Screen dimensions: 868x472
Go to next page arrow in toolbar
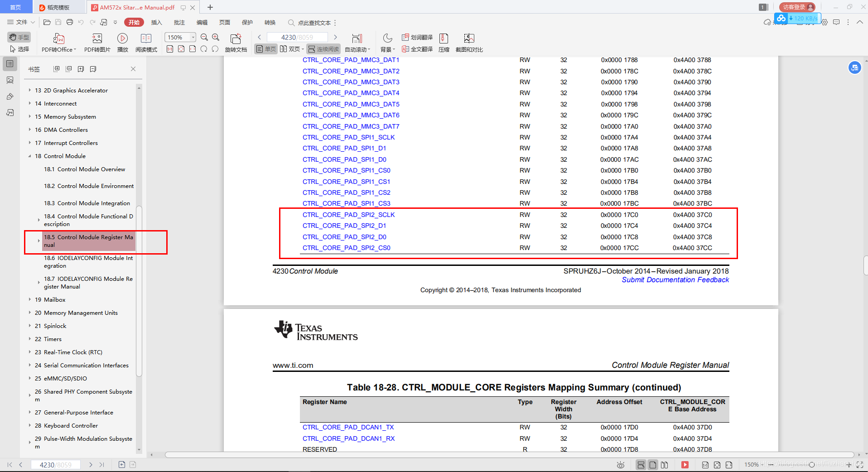coord(335,37)
